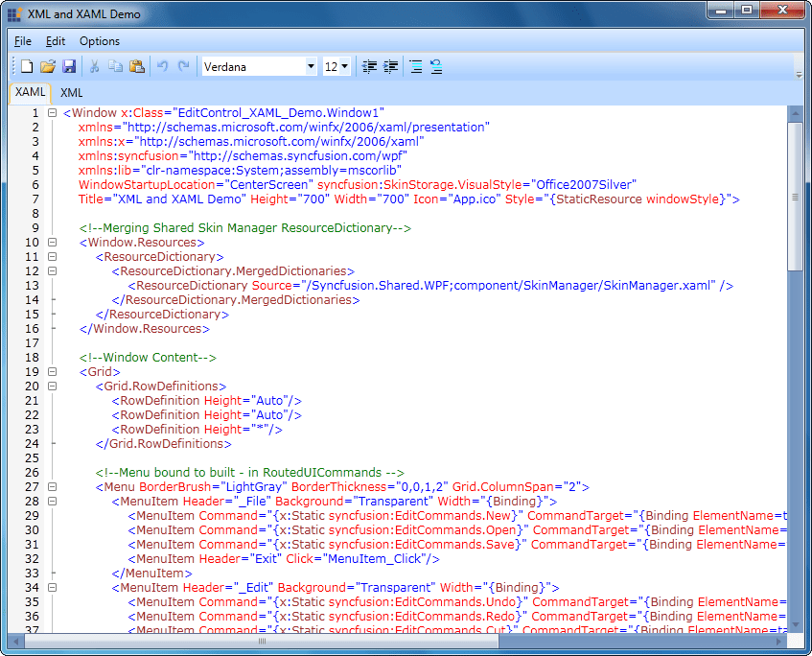812x656 pixels.
Task: Collapse the Window root node on line 1
Action: [x=53, y=112]
